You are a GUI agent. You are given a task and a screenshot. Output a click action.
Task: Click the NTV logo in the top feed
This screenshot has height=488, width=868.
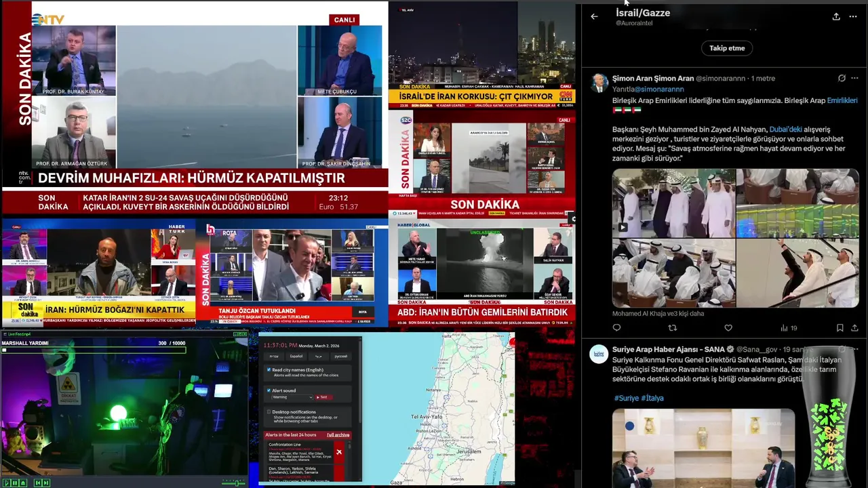[48, 20]
